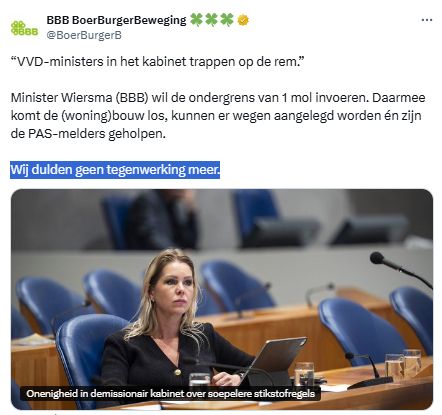Click the quoted 'VVD-ministers in het kabinet' line
The image size is (442, 415).
[157, 62]
